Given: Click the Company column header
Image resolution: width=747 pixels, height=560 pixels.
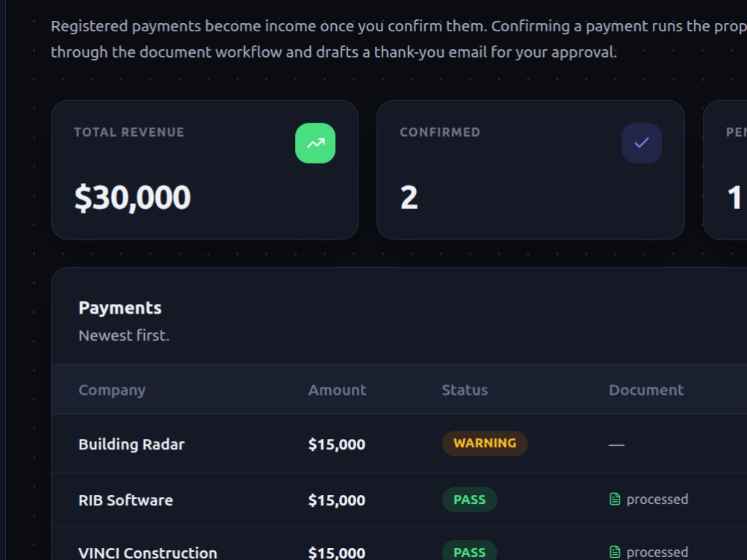Looking at the screenshot, I should [x=112, y=390].
